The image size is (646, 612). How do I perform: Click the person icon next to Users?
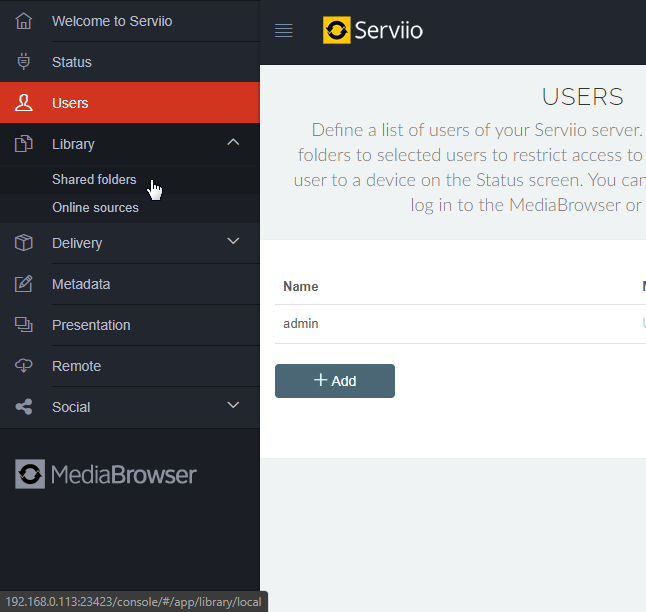tap(23, 103)
